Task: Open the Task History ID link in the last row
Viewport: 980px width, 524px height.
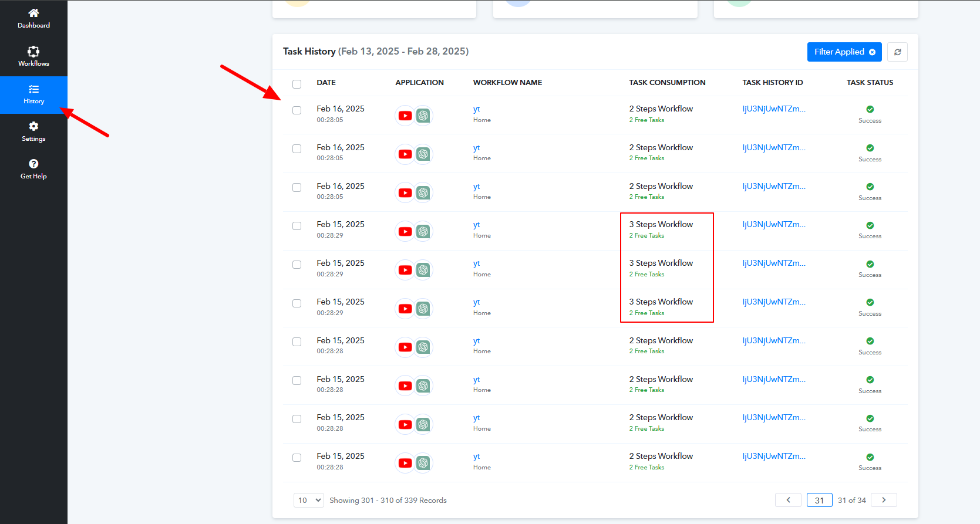Action: coord(774,456)
